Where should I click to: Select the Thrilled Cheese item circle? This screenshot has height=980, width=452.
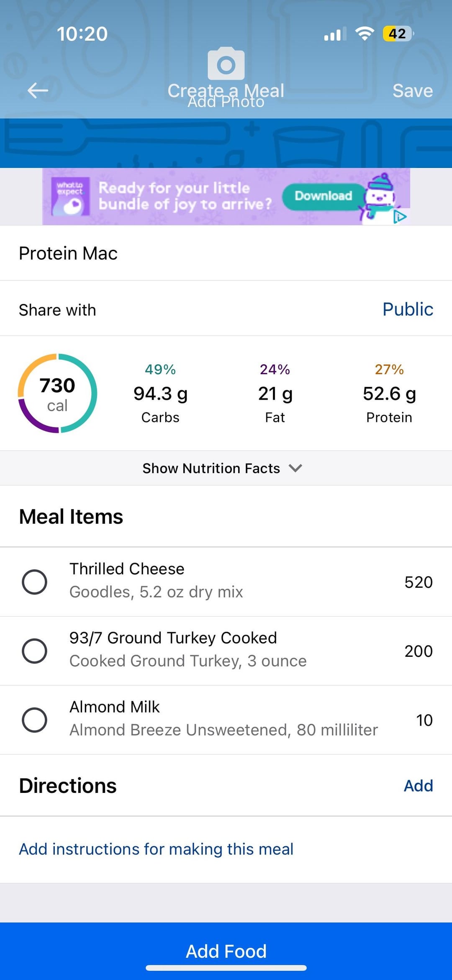[34, 582]
